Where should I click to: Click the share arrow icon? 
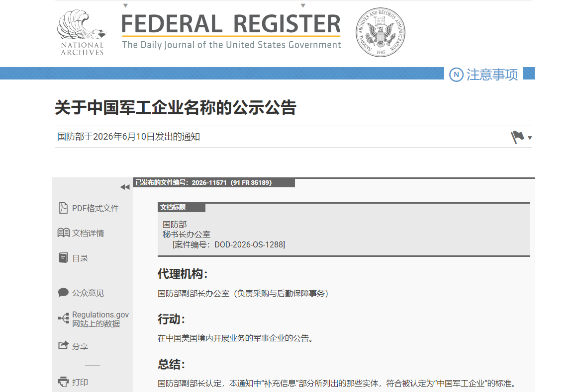pyautogui.click(x=63, y=345)
